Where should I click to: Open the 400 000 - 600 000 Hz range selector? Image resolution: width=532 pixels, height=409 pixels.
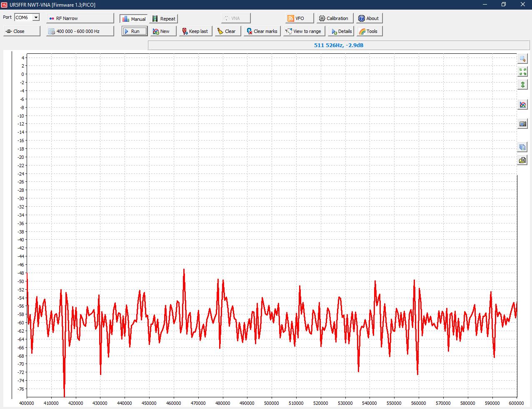click(x=80, y=31)
